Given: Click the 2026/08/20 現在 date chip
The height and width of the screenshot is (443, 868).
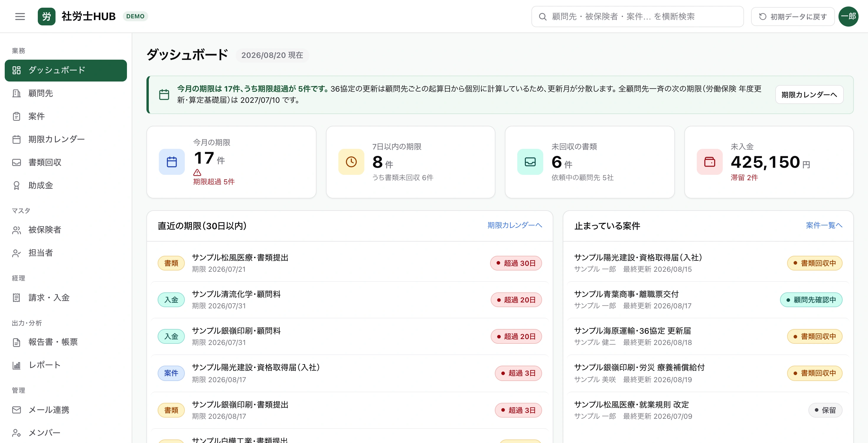Looking at the screenshot, I should pos(272,55).
